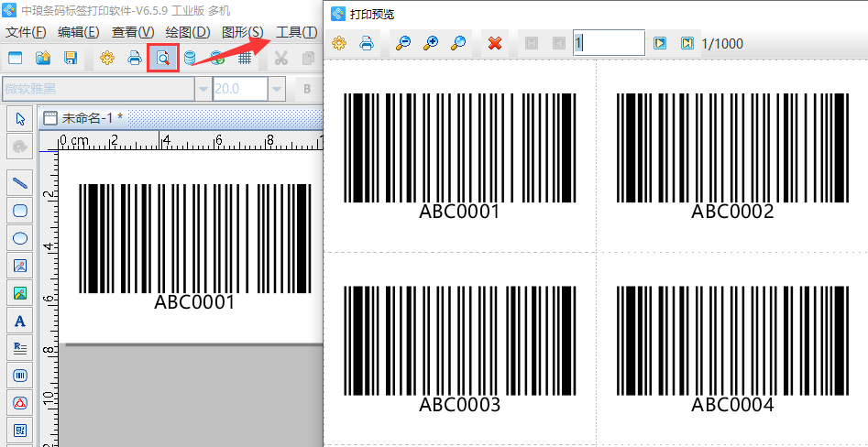Select the line drawing tool
The image size is (868, 447).
click(20, 182)
